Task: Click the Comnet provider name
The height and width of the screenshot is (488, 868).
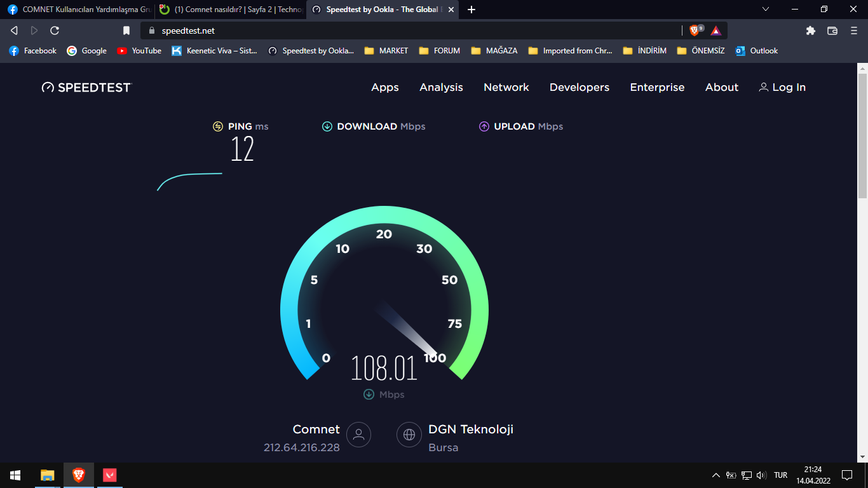Action: (316, 430)
